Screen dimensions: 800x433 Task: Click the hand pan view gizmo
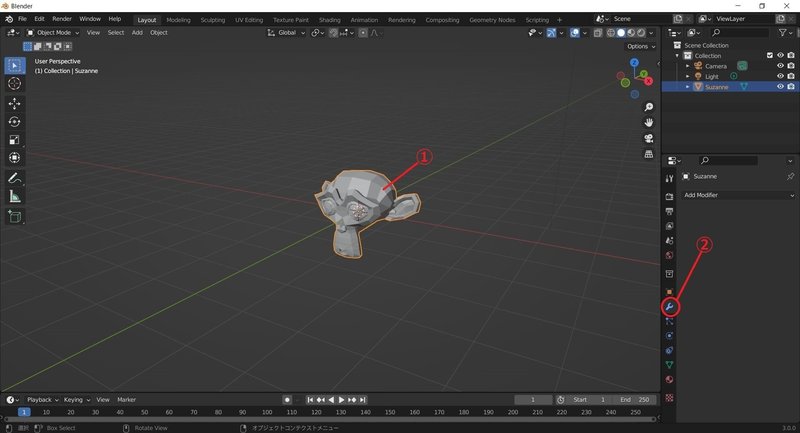click(648, 122)
